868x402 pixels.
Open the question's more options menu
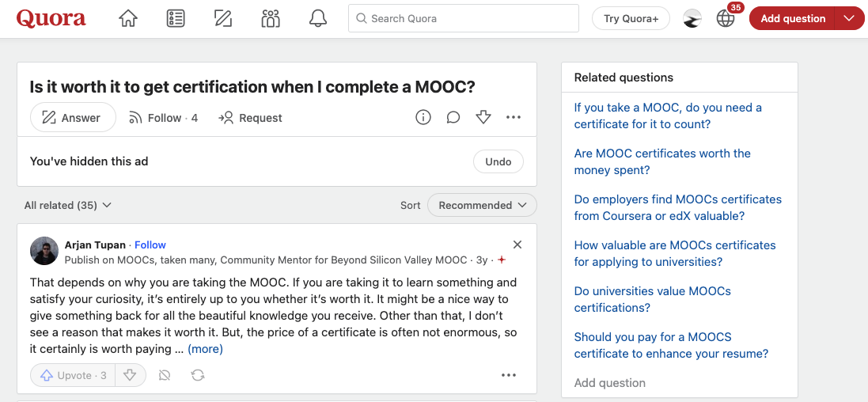pos(514,117)
